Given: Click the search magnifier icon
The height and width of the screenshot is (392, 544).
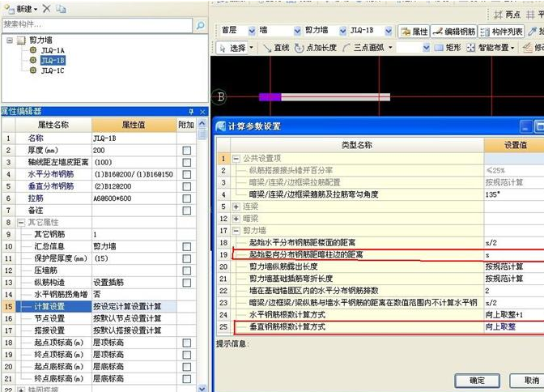Looking at the screenshot, I should pos(199,26).
